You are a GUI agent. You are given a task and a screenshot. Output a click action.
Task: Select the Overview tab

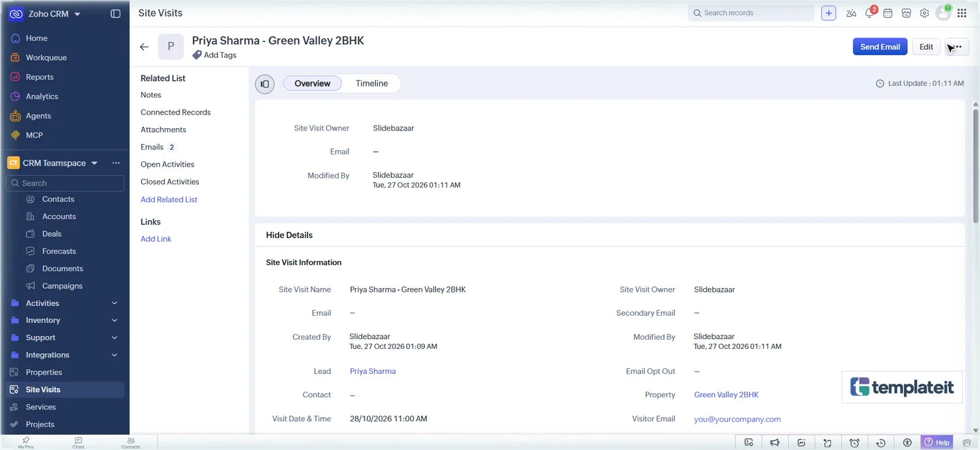(312, 83)
